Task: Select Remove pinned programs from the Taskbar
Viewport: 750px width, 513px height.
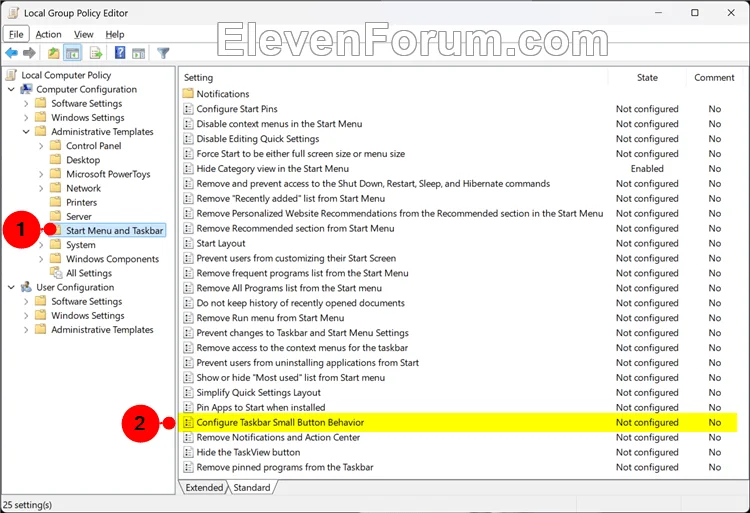Action: pos(285,467)
